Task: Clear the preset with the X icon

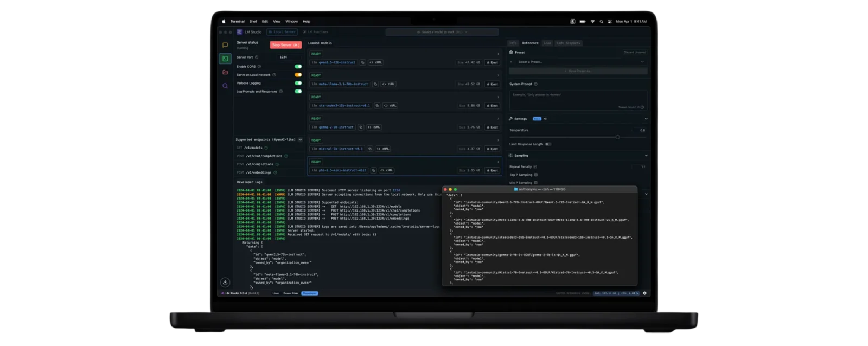Action: pos(511,62)
